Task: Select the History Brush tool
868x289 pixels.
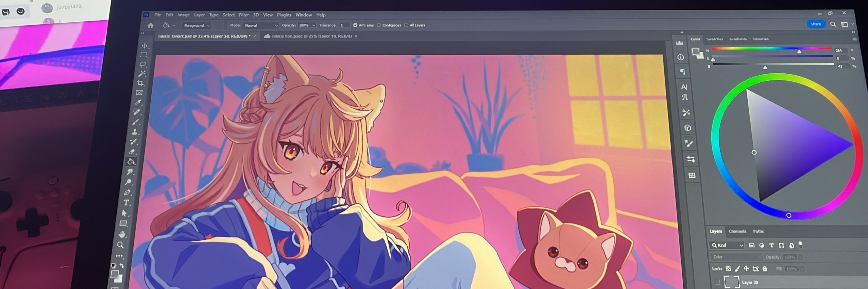Action: (133, 142)
